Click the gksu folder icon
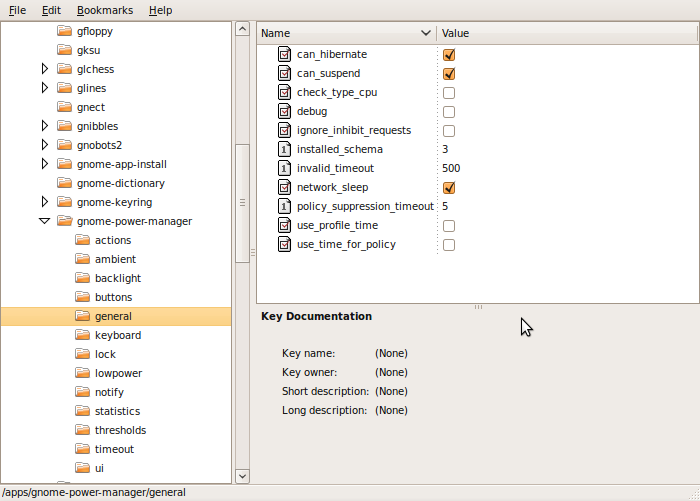This screenshot has height=501, width=700. tap(65, 50)
